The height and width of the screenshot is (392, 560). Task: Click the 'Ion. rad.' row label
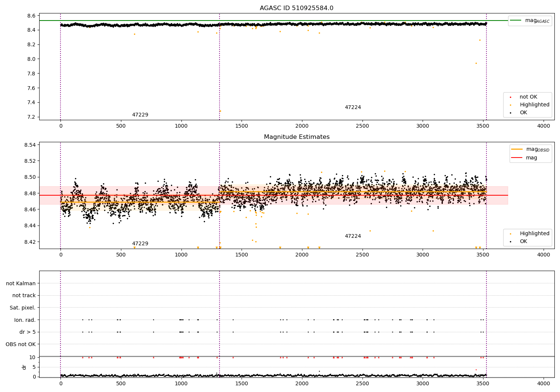[25, 320]
